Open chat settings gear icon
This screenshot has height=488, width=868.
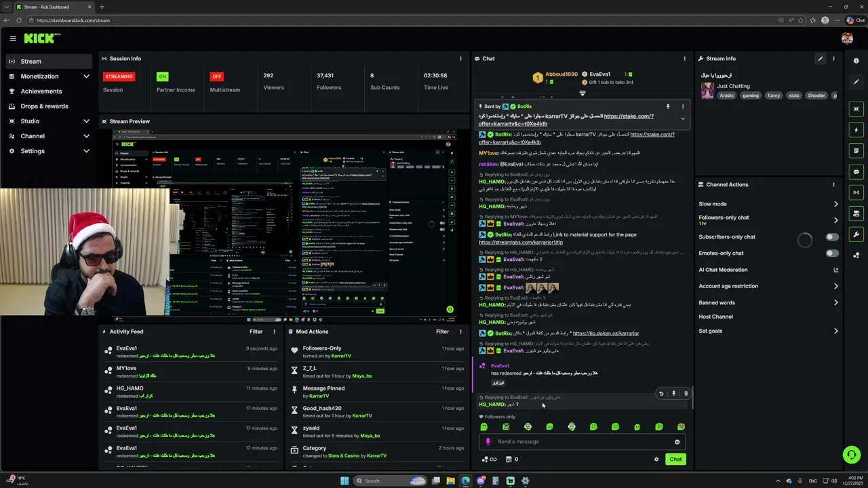656,460
